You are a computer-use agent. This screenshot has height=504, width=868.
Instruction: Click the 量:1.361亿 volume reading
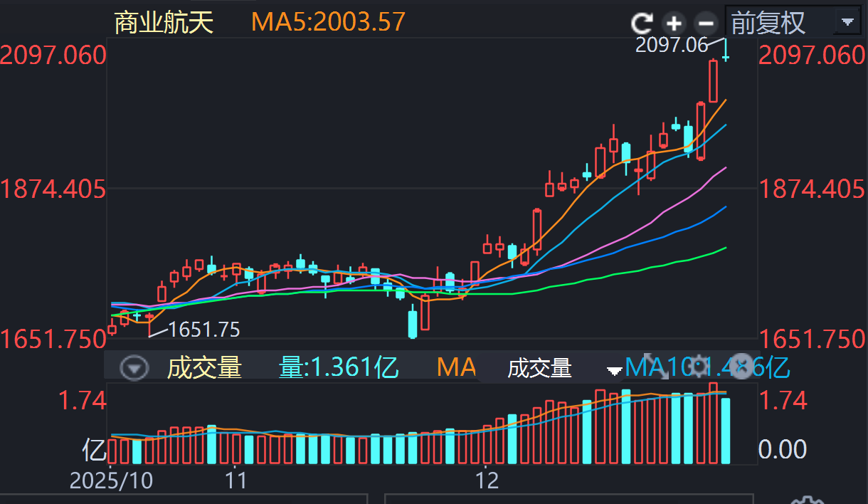(338, 368)
